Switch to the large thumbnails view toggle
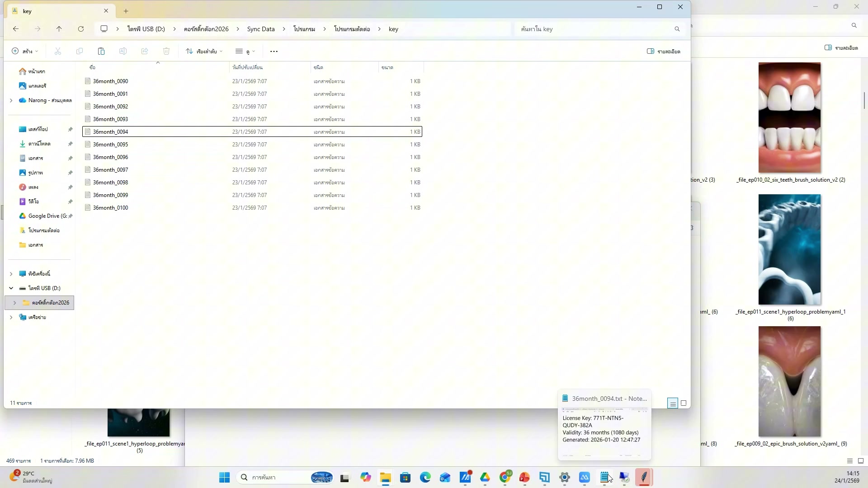 (x=684, y=403)
